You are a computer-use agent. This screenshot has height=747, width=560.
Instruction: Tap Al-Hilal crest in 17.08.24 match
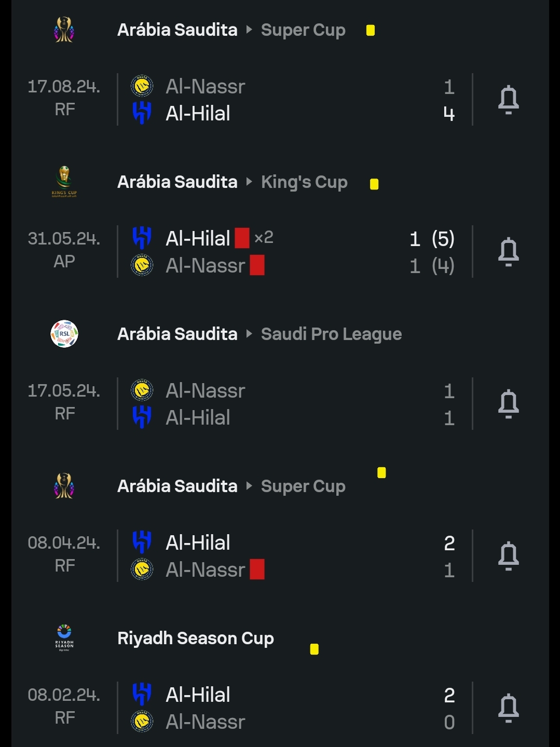click(142, 113)
